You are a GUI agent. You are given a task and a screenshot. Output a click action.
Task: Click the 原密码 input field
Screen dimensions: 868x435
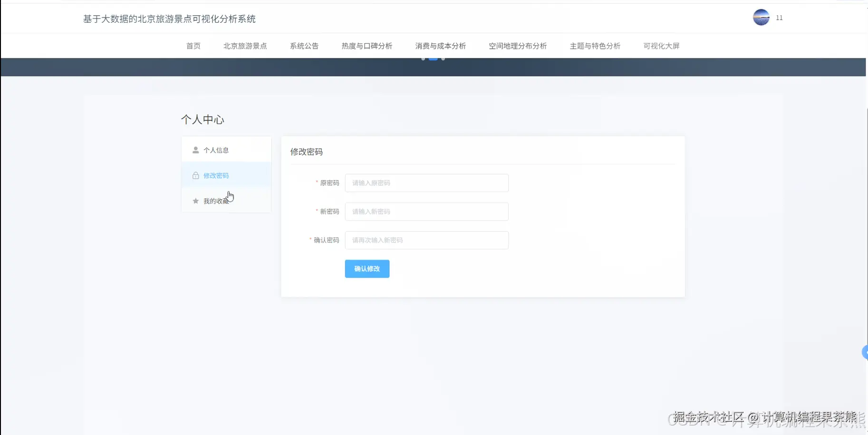pos(426,183)
